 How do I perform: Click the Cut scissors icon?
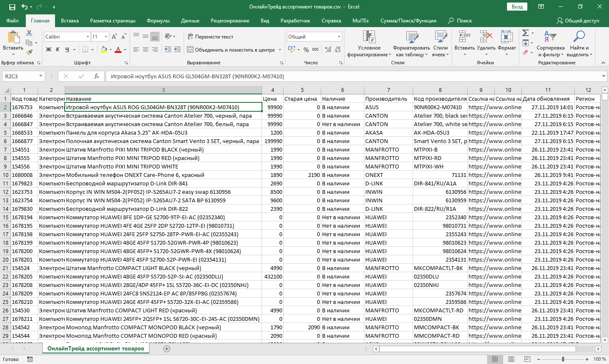[x=29, y=33]
